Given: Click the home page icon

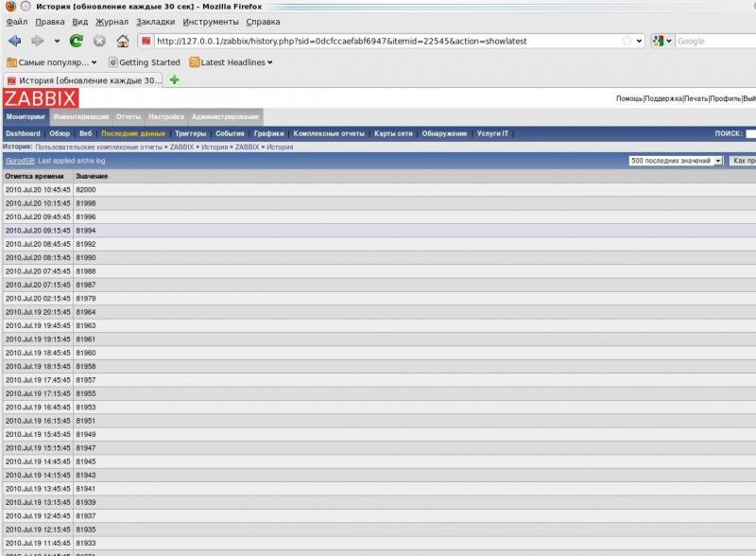Looking at the screenshot, I should click(x=123, y=41).
